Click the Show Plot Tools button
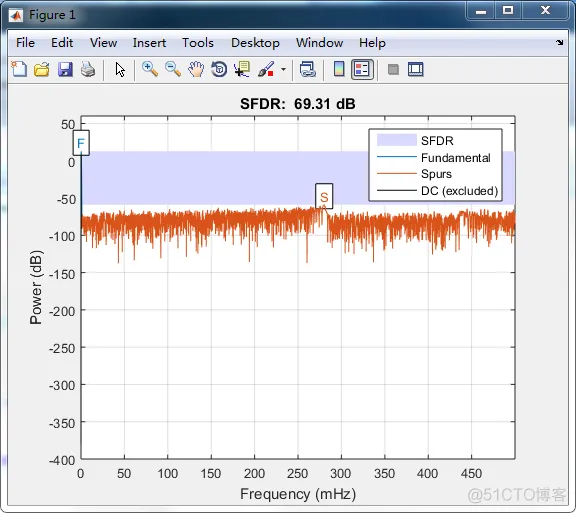 [416, 69]
